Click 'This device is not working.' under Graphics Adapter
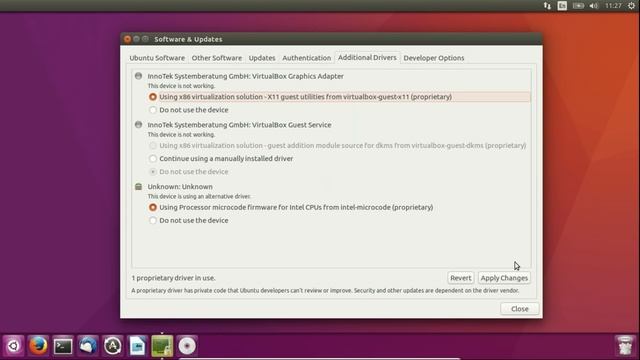The width and height of the screenshot is (640, 360). tap(181, 86)
